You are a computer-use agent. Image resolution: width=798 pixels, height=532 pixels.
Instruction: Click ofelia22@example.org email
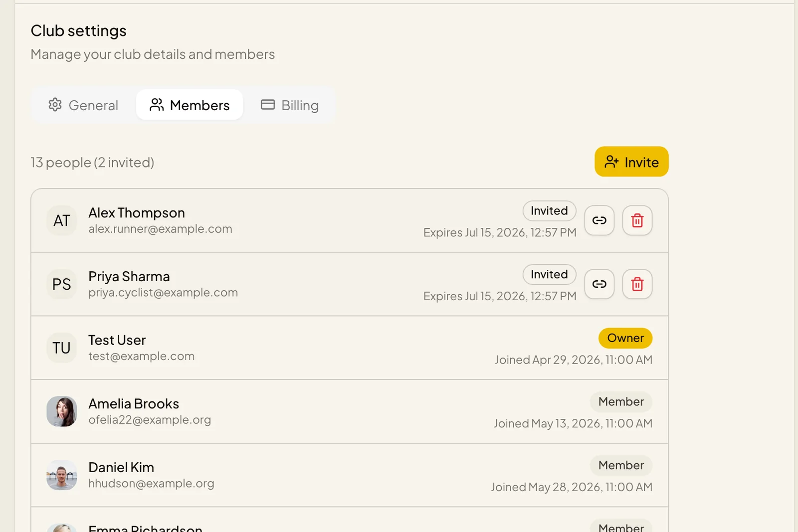[150, 420]
